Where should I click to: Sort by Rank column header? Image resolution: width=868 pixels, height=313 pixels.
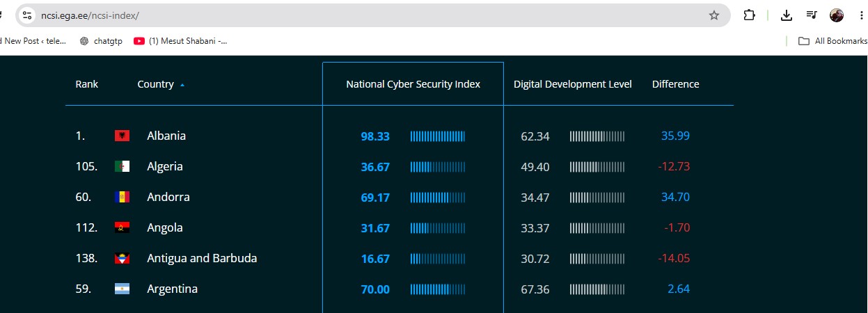coord(87,84)
